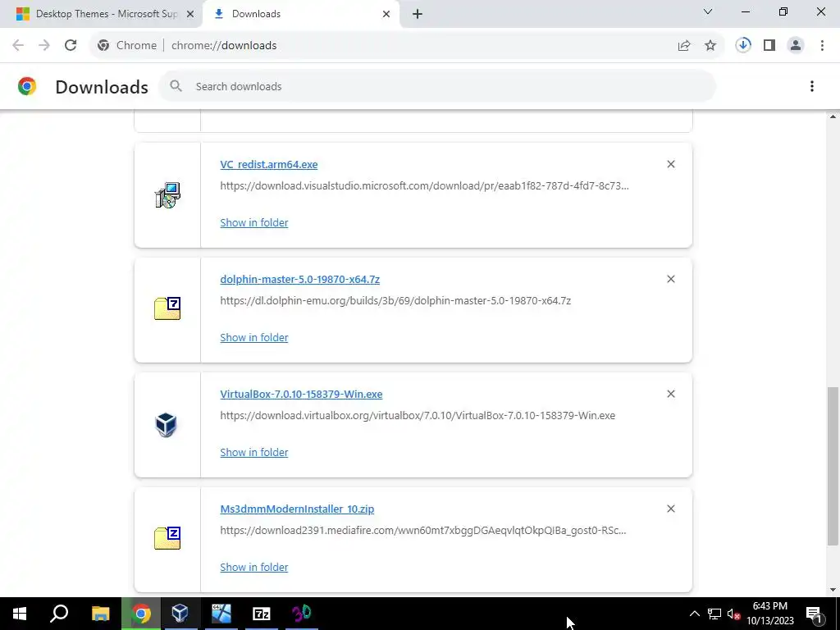The image size is (840, 630).
Task: Show VC_redist.arm64.exe in folder
Action: point(254,222)
